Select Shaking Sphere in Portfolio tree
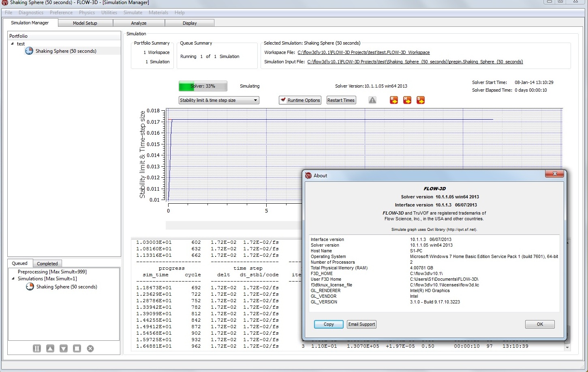The image size is (588, 372). pyautogui.click(x=66, y=51)
